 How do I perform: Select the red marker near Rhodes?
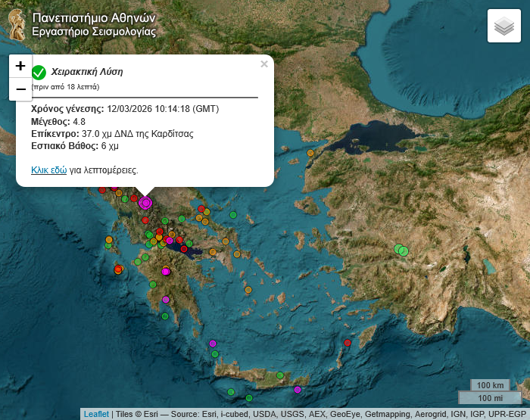pos(348,343)
